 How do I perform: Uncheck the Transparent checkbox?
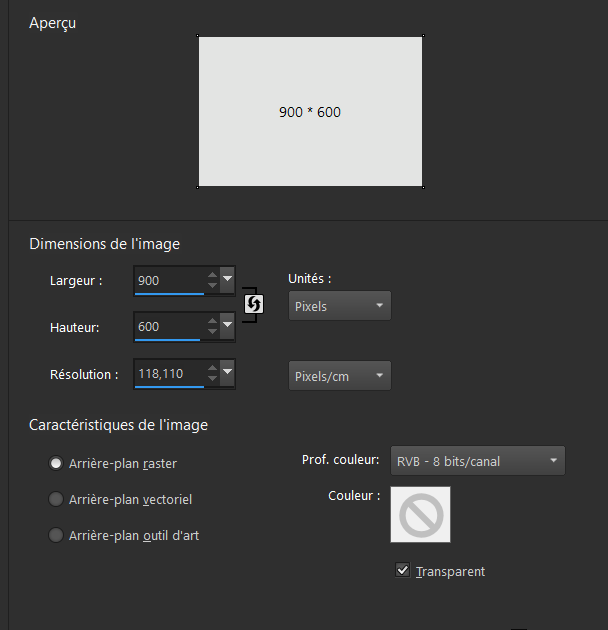tap(403, 570)
